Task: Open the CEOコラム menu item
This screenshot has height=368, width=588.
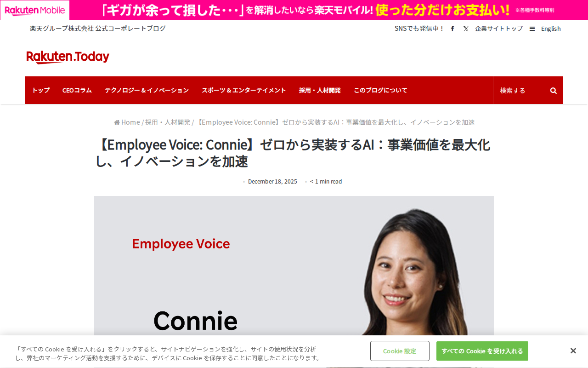Action: point(77,90)
